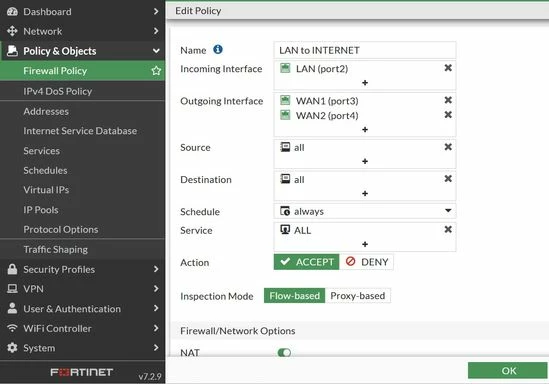
Task: Click the Network arrows icon
Action: pos(12,31)
